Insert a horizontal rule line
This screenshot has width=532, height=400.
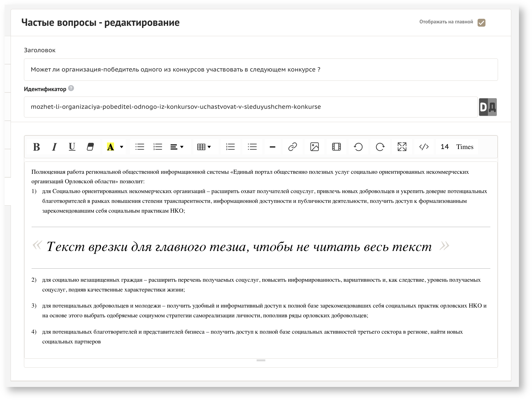click(x=272, y=147)
